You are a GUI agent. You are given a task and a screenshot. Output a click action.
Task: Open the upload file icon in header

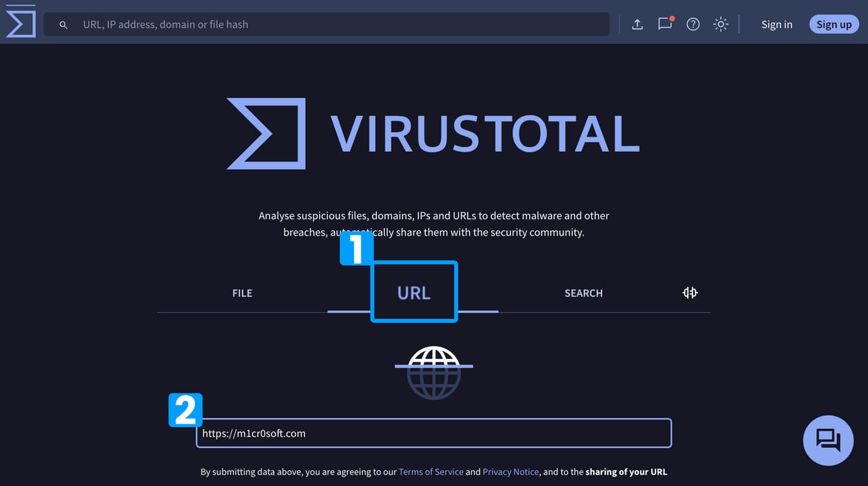click(638, 24)
